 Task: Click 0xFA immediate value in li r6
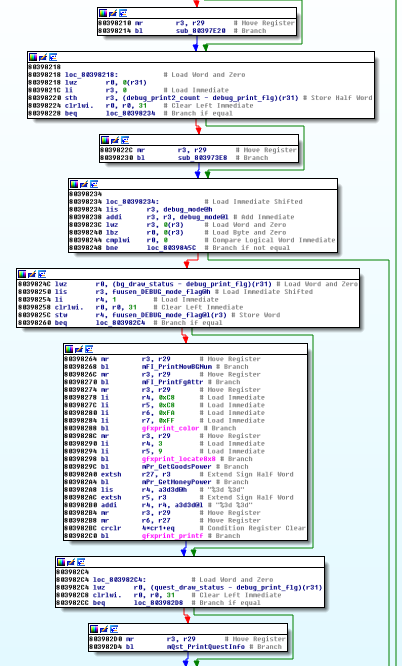(x=166, y=413)
